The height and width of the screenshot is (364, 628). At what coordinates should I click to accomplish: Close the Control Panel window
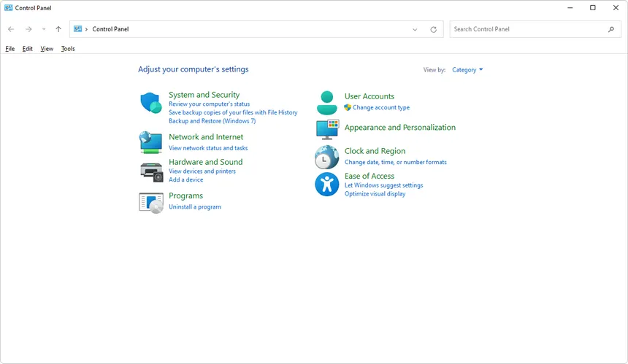[x=616, y=7]
